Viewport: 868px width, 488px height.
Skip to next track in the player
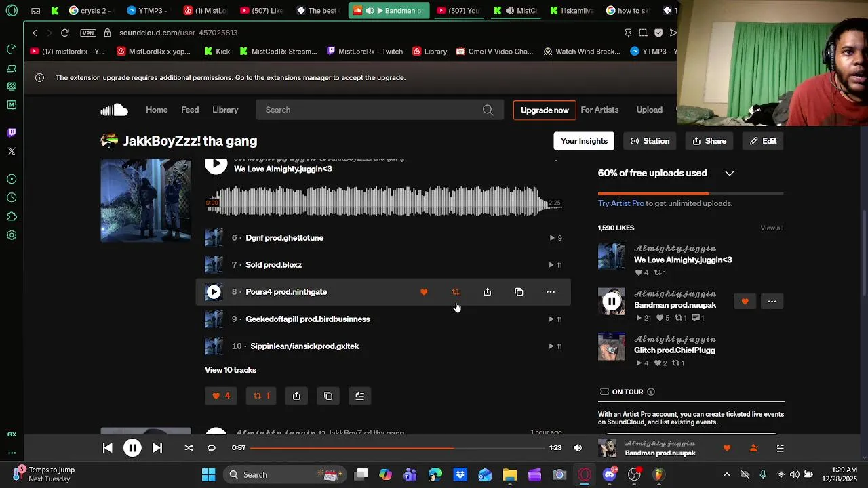pyautogui.click(x=157, y=448)
